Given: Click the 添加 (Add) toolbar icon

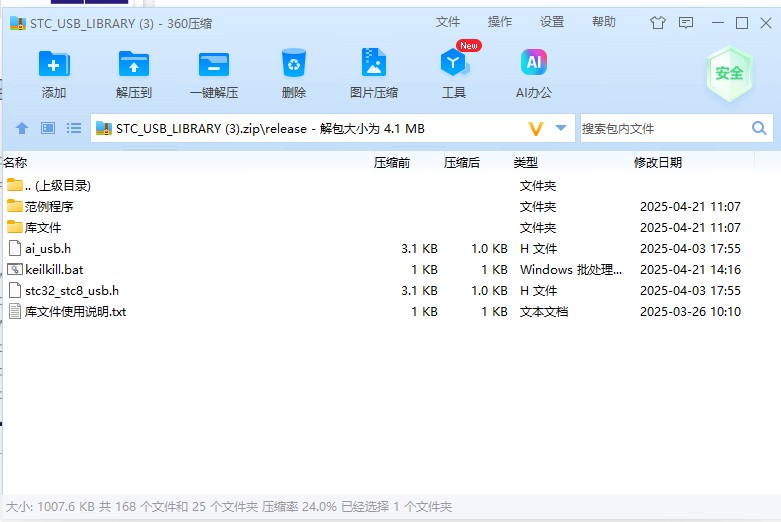Looking at the screenshot, I should pos(54,66).
